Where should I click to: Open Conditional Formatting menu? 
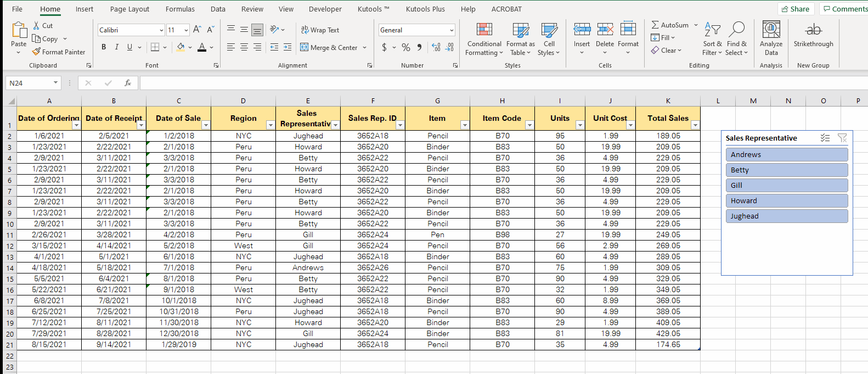pos(484,39)
